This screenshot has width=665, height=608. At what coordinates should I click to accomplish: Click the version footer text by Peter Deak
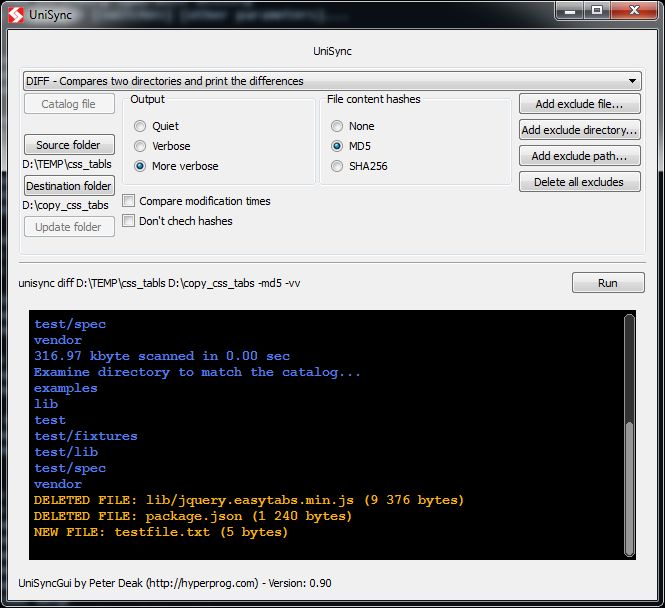pyautogui.click(x=175, y=583)
